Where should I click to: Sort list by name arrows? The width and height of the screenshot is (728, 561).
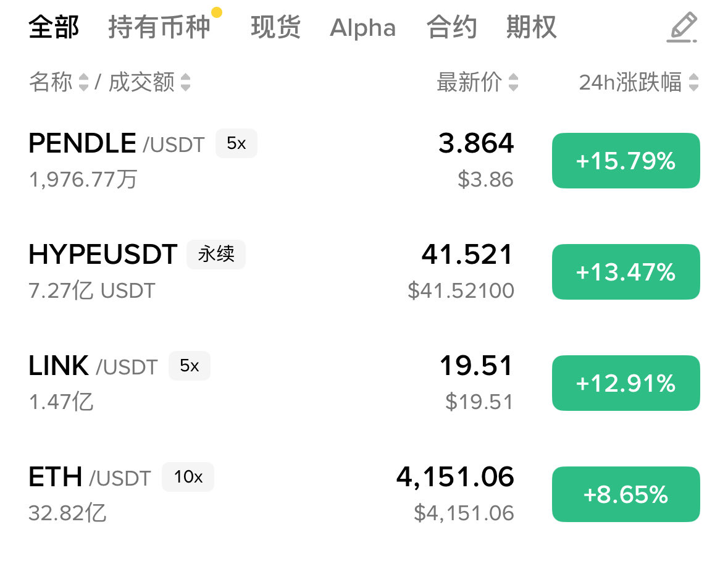pos(83,82)
